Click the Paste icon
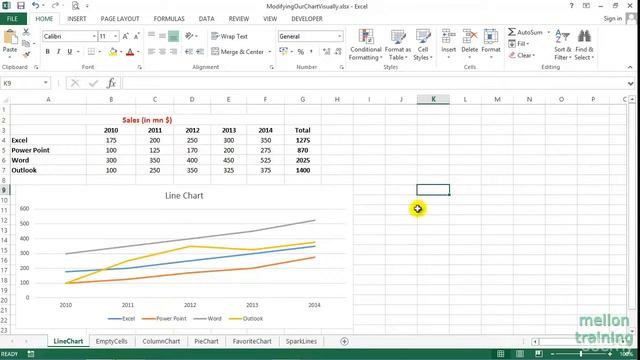 pos(10,38)
